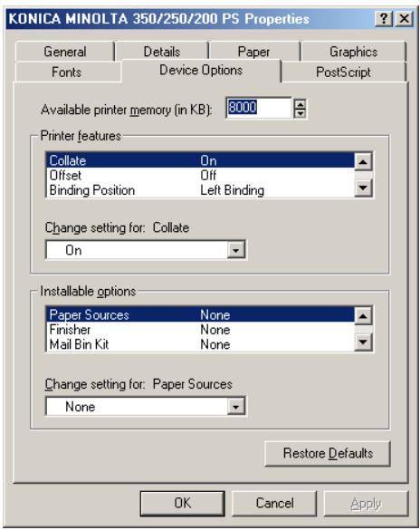Image resolution: width=420 pixels, height=530 pixels.
Task: Select Paper Sources row in Installable options
Action: point(200,314)
